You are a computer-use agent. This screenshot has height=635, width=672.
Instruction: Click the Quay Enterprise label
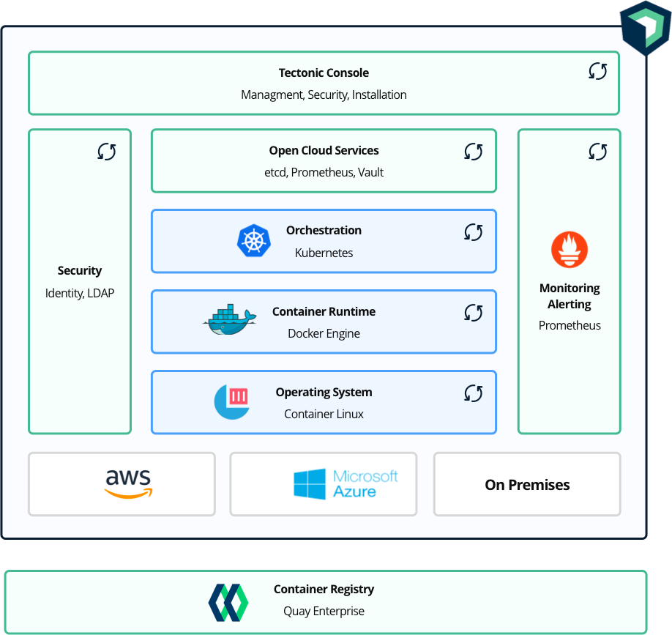[324, 612]
